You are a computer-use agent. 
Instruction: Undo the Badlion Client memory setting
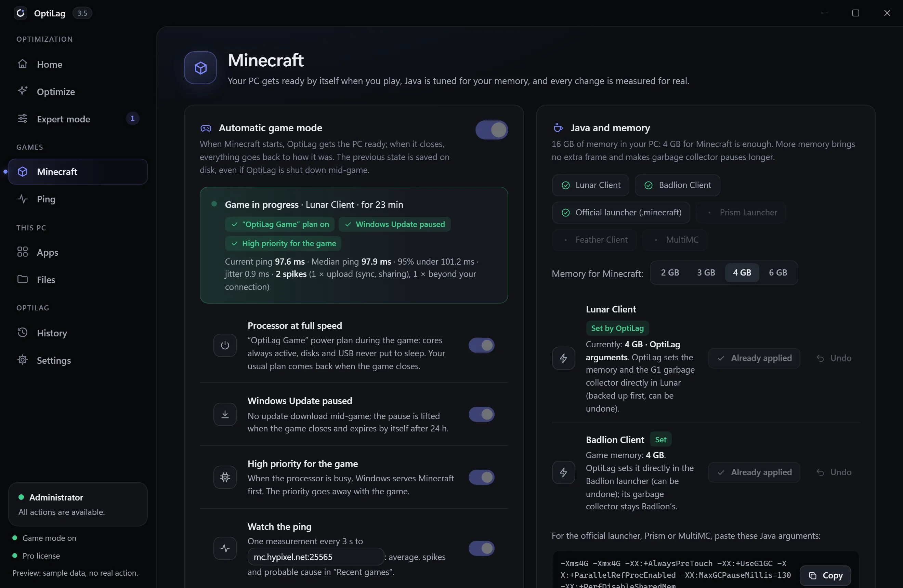[x=834, y=472]
